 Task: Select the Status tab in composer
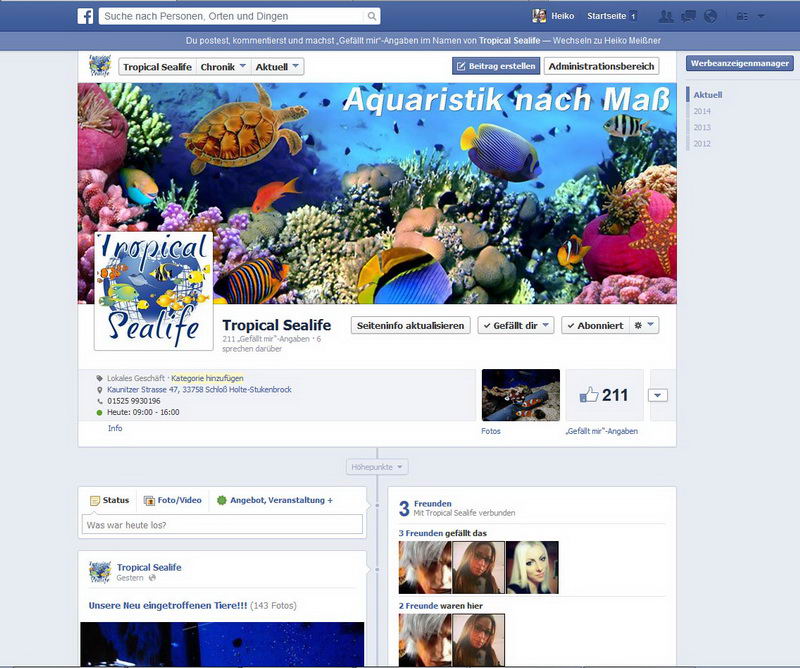[x=109, y=501]
